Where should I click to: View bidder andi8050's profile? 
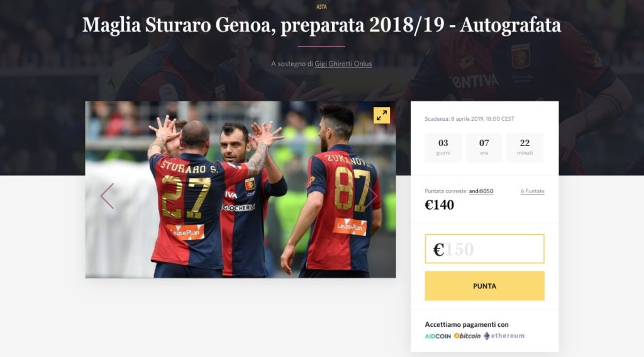(481, 191)
